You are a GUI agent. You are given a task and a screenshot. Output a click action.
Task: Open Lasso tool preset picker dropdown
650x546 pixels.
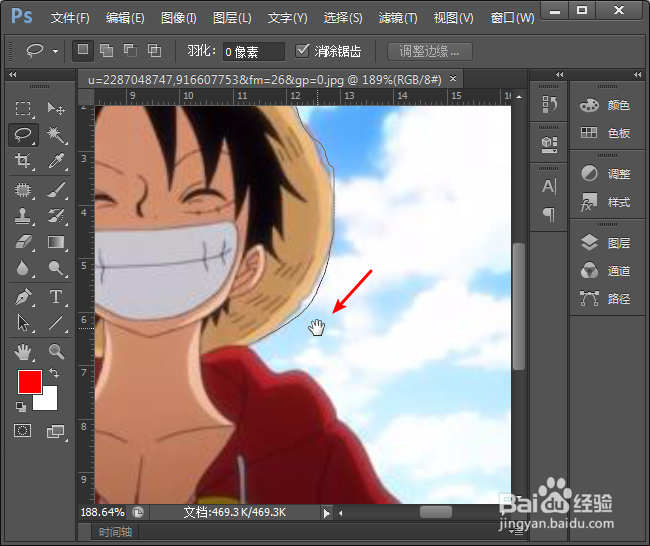[x=55, y=51]
